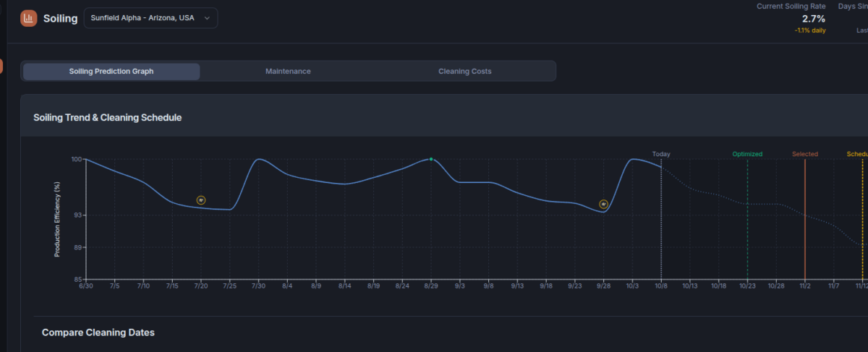This screenshot has height=352, width=868.
Task: Select the green Optimized date line
Action: [747, 217]
